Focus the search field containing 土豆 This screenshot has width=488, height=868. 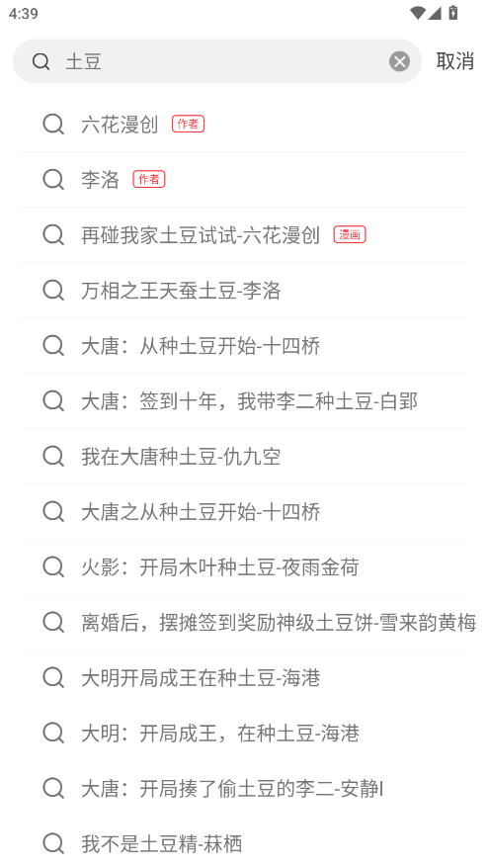point(217,61)
